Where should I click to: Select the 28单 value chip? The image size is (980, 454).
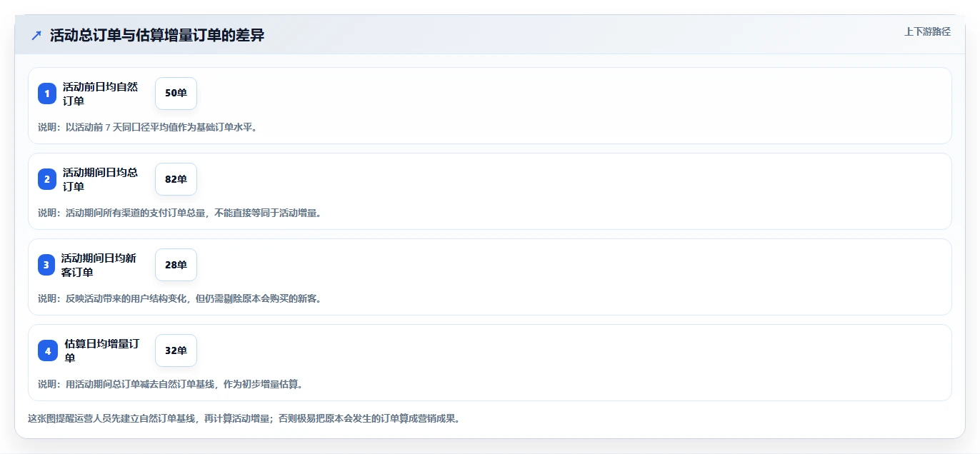coord(176,265)
